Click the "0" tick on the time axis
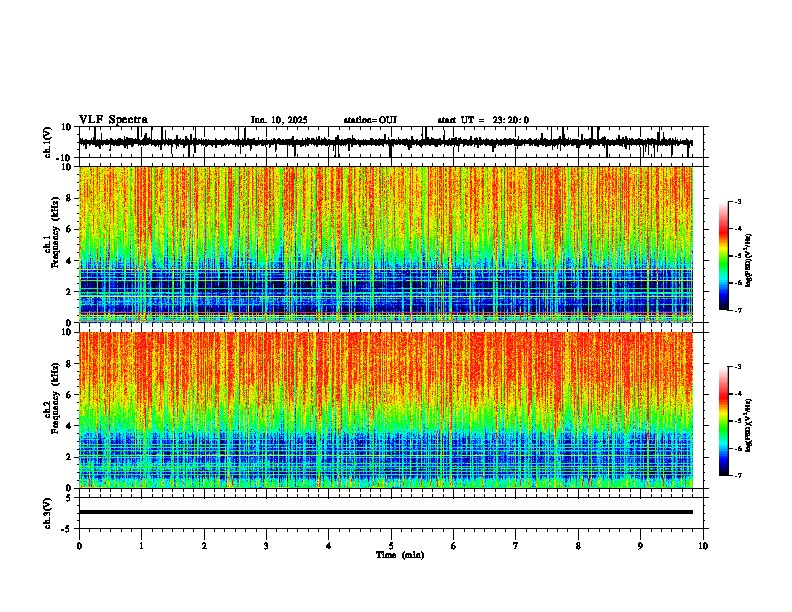This screenshot has width=792, height=612. point(79,546)
